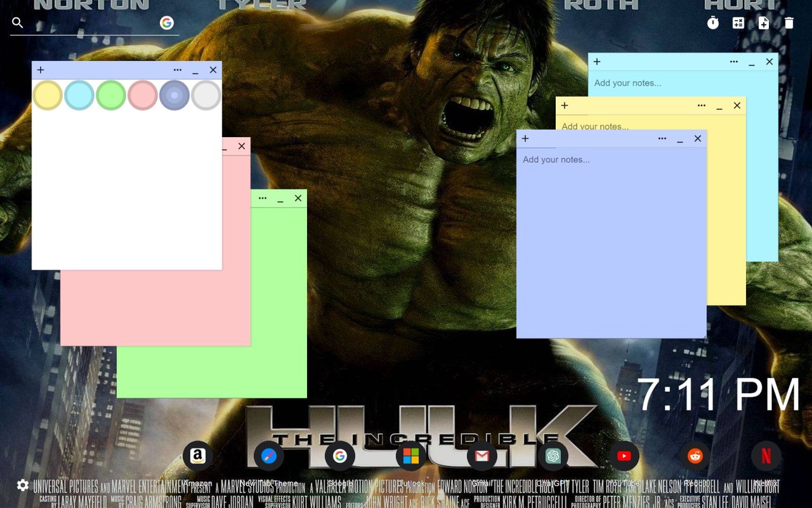Open the ChatGPT shortcut
The image size is (812, 508).
[553, 456]
